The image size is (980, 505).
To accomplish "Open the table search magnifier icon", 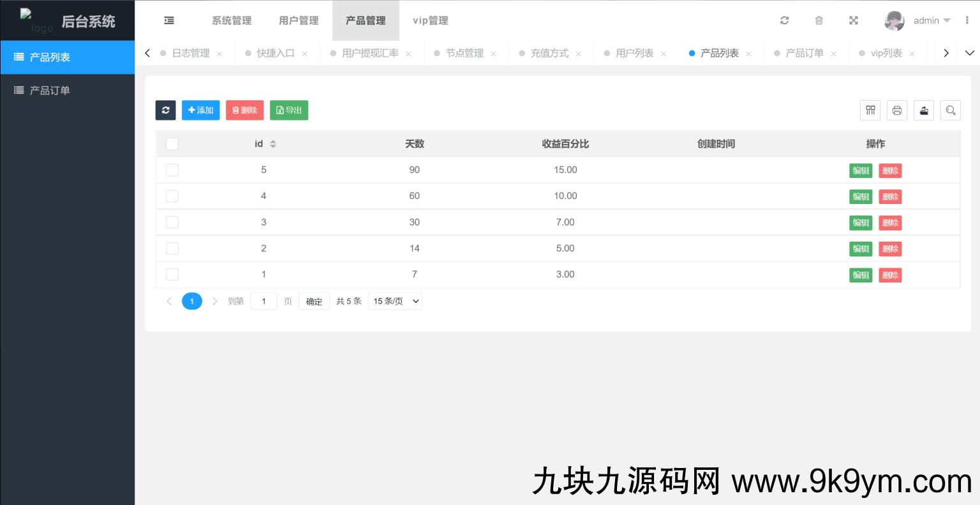I will point(950,110).
